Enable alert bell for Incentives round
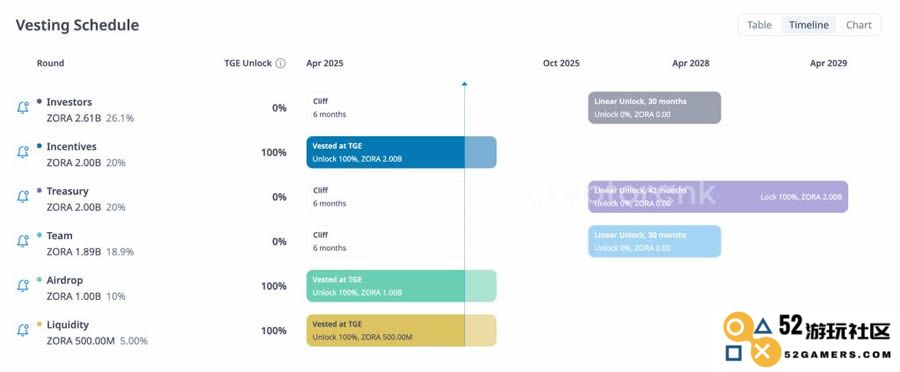 tap(23, 152)
